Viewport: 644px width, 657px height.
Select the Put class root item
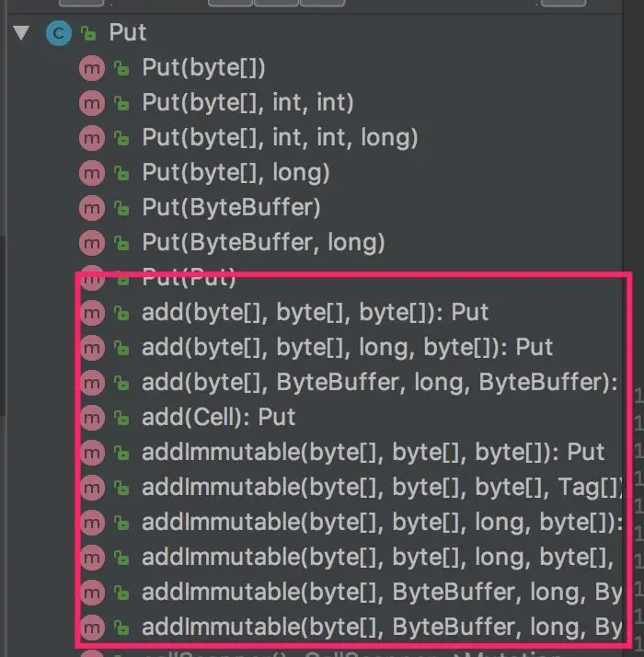pos(128,32)
